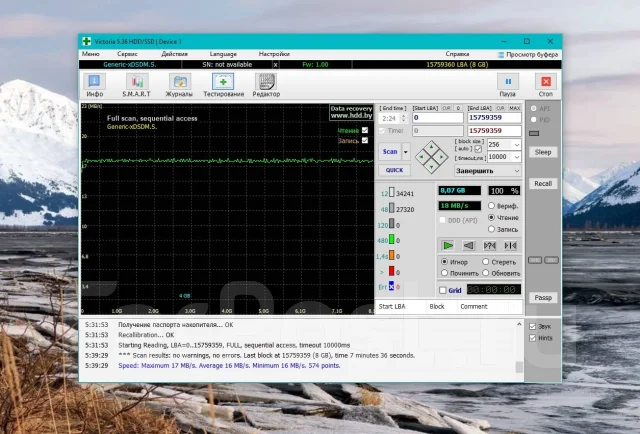
Task: Toggle the Звук sound checkbox
Action: click(532, 326)
